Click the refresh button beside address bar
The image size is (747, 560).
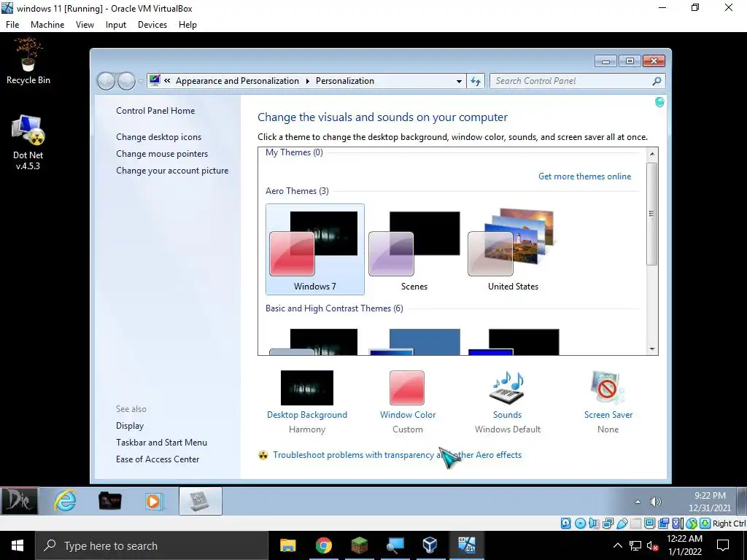[x=476, y=81]
